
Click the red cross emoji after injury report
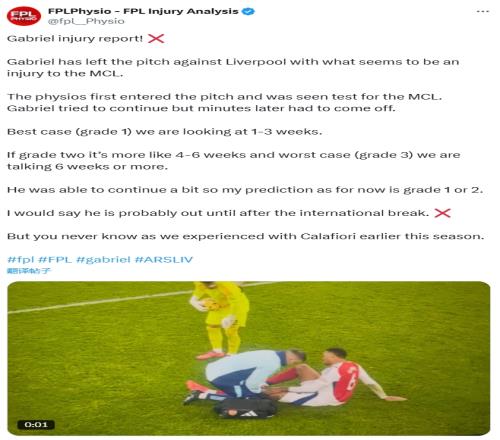click(x=156, y=38)
